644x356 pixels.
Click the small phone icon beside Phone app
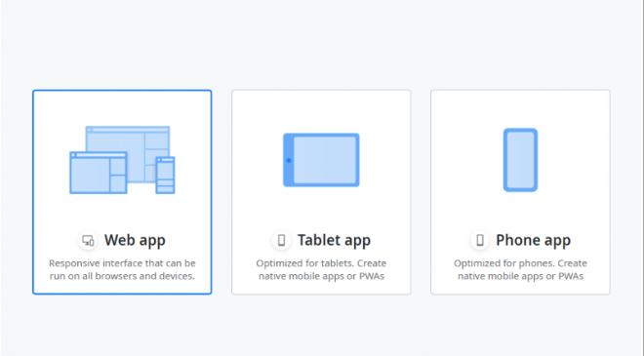click(x=480, y=240)
